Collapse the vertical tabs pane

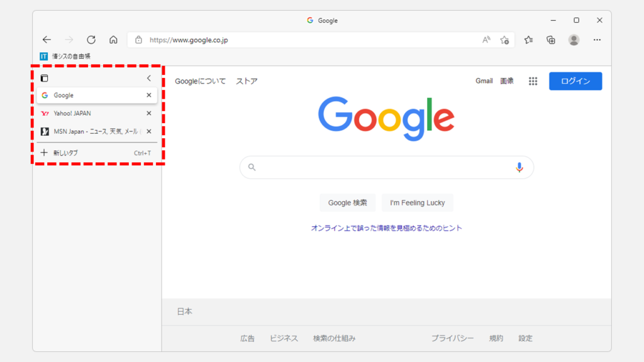[149, 79]
